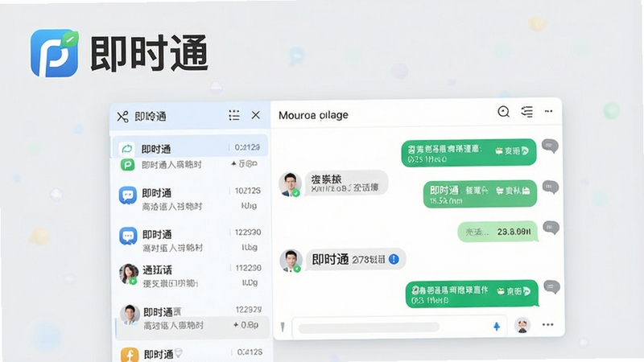Image resolution: width=644 pixels, height=362 pixels.
Task: Click the small avatar icon beside the input box
Action: click(522, 326)
